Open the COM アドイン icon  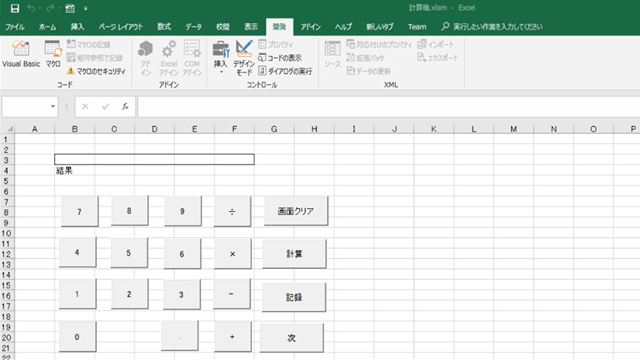coord(192,49)
